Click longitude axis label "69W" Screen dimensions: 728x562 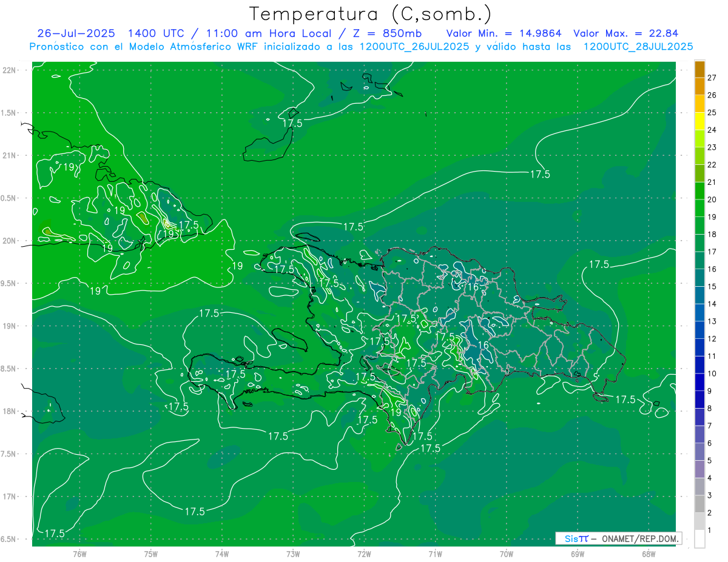[x=578, y=554]
